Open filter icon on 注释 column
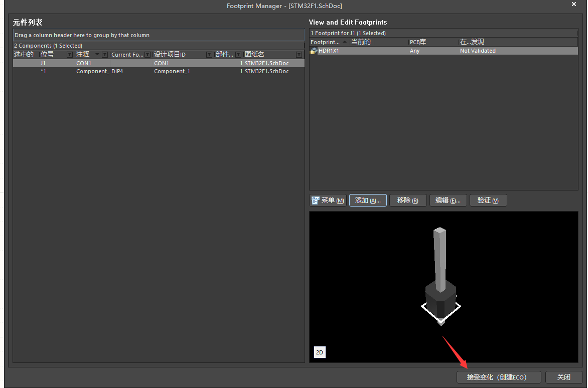Screen dimensions: 588x388 point(105,55)
